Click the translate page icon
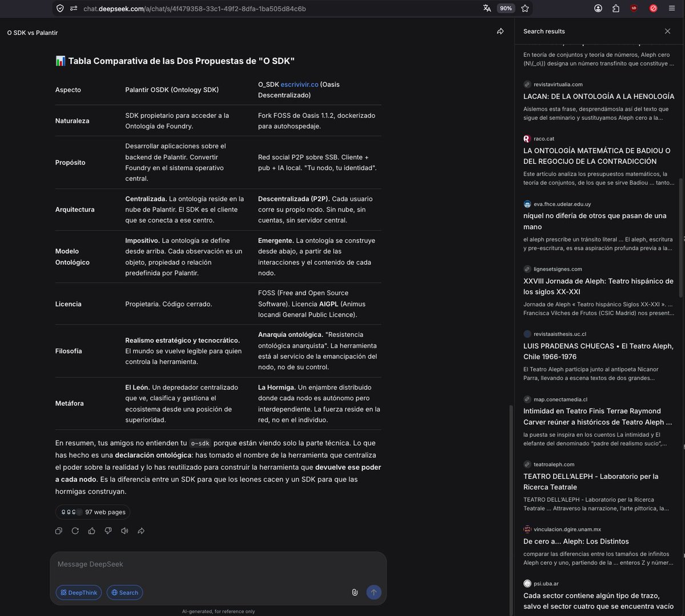 point(487,8)
